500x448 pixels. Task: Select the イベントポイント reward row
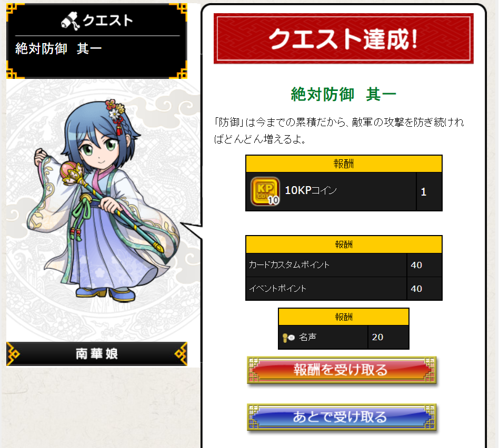point(344,289)
